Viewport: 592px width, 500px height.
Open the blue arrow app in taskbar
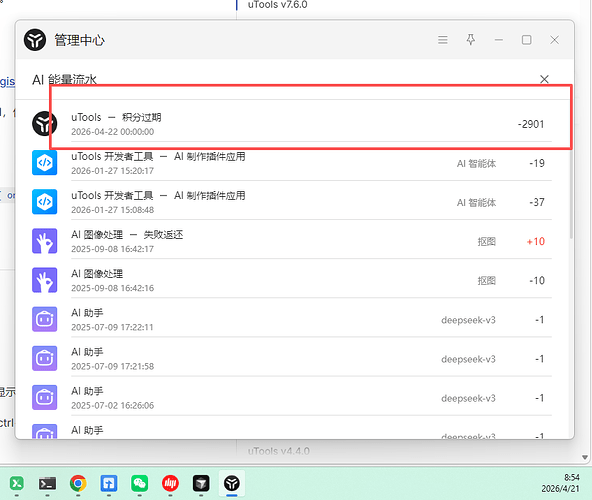pyautogui.click(x=109, y=483)
